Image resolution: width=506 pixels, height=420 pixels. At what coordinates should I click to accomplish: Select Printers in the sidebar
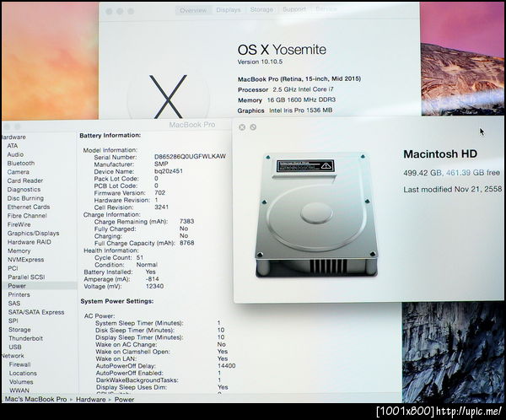(19, 294)
